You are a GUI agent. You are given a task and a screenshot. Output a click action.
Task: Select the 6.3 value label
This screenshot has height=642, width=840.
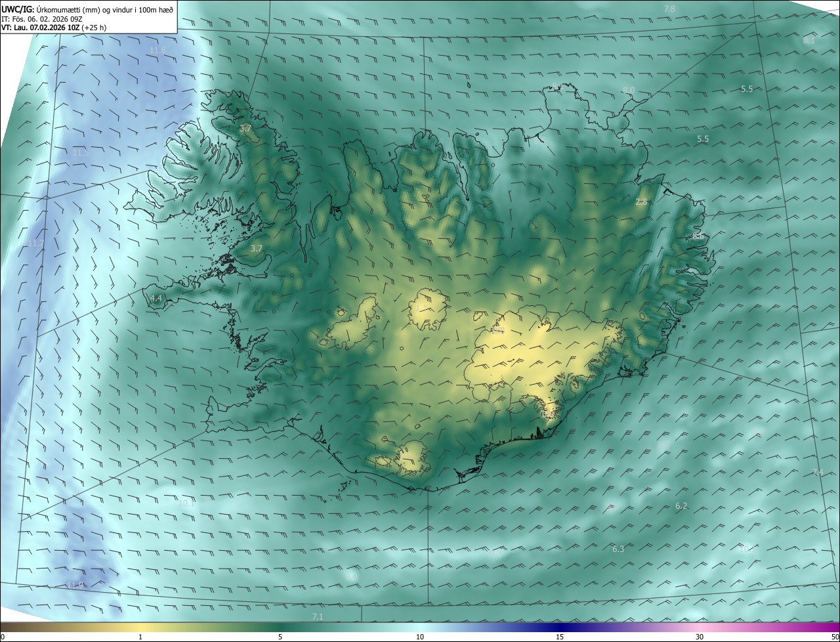618,549
